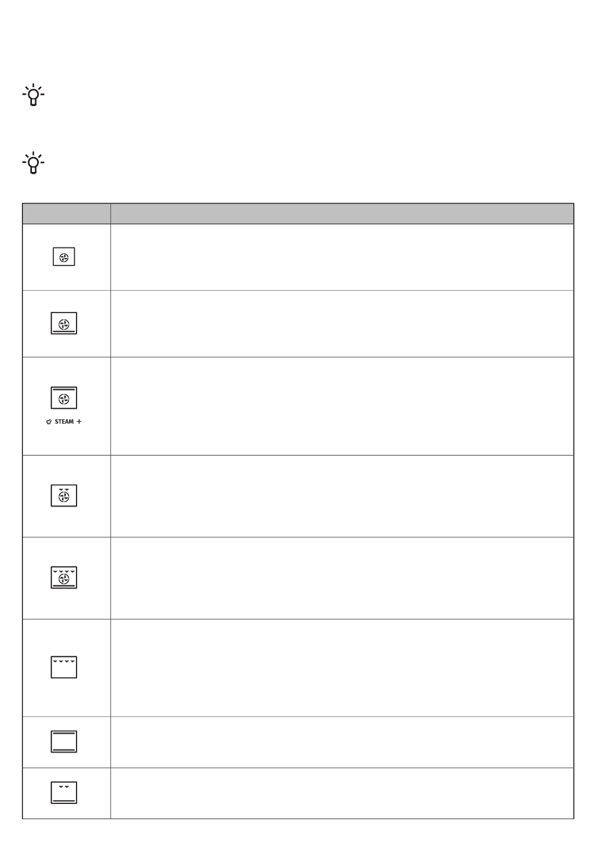Click the blank description cell beside fan-only icon
Viewport: 596px width, 868px height.
tap(342, 257)
